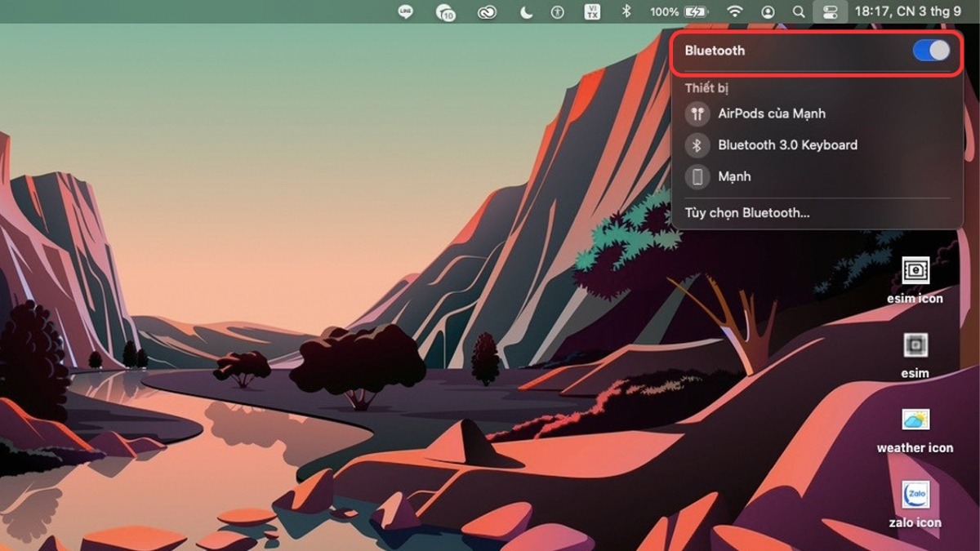Select the weather icon desktop file

coord(915,430)
